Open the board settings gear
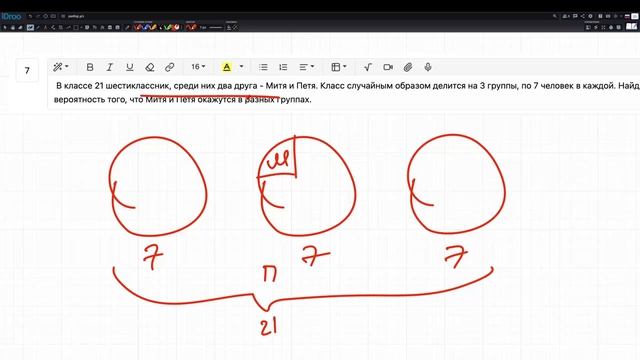Screen dimensions: 640x360 point(591,16)
